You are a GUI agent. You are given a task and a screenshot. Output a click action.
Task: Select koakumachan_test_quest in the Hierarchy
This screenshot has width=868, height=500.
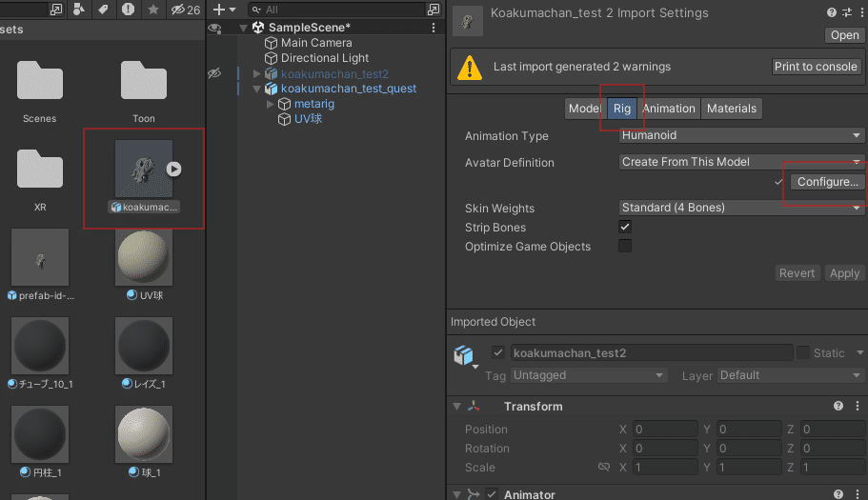pos(348,89)
